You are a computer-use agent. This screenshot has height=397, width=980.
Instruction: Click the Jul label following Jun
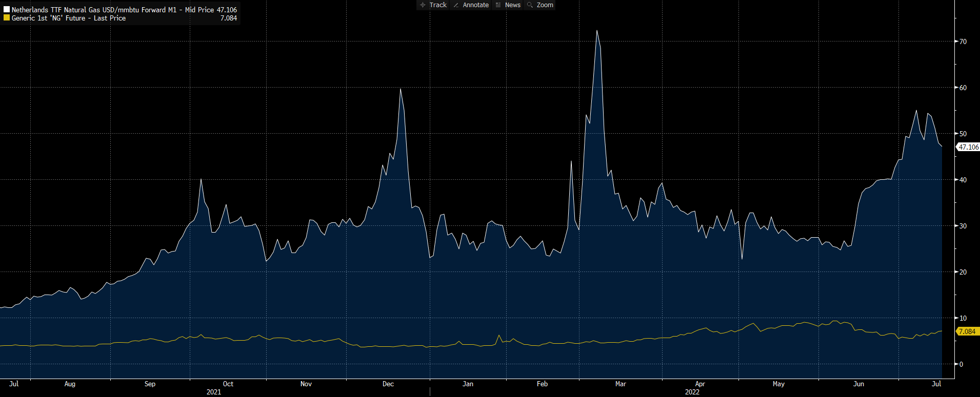pyautogui.click(x=936, y=384)
